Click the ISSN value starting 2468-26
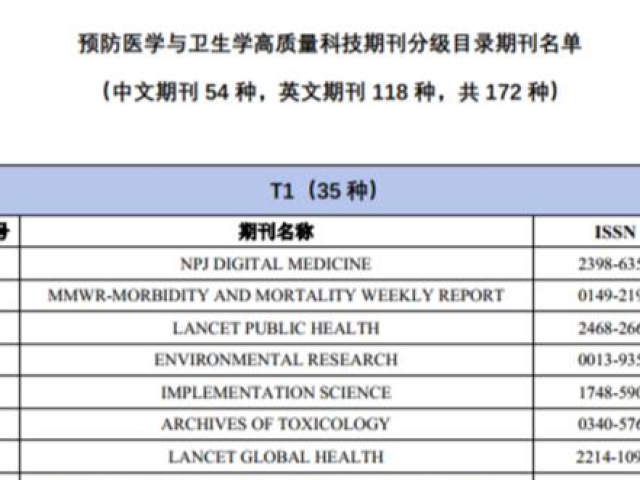 (609, 328)
